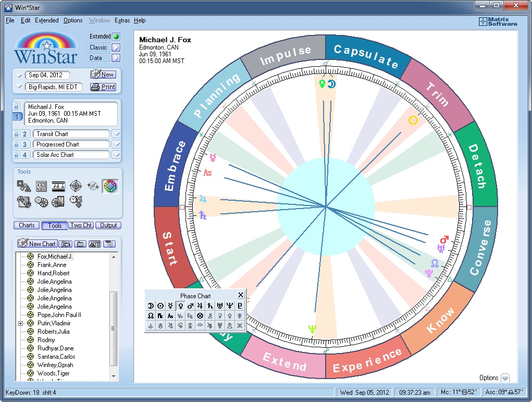Open the Extras menu
This screenshot has width=532, height=402.
122,20
